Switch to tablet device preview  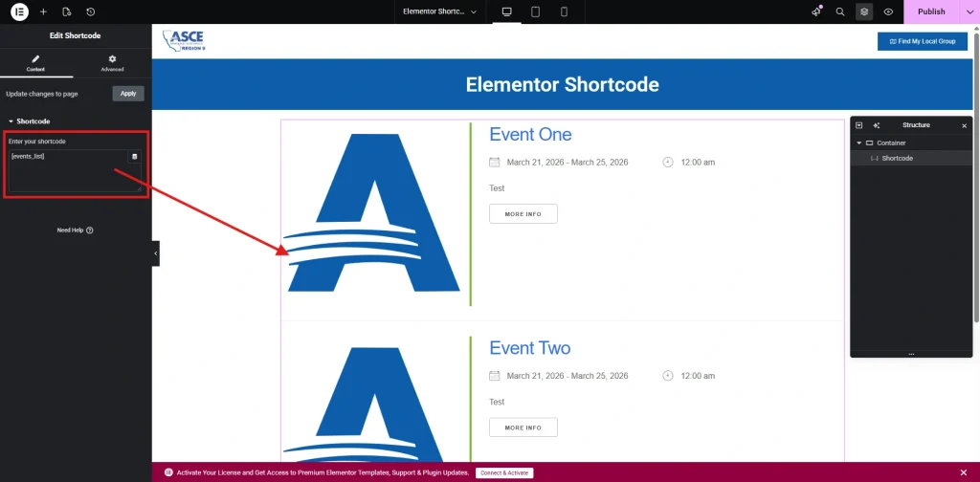(536, 11)
